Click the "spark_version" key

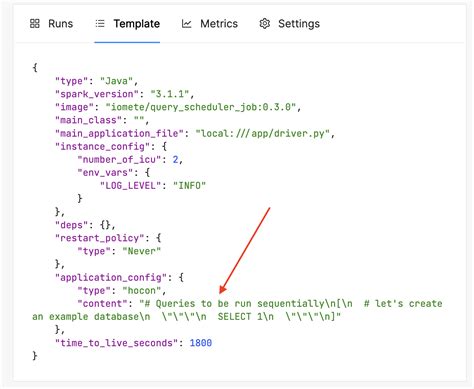tap(97, 94)
